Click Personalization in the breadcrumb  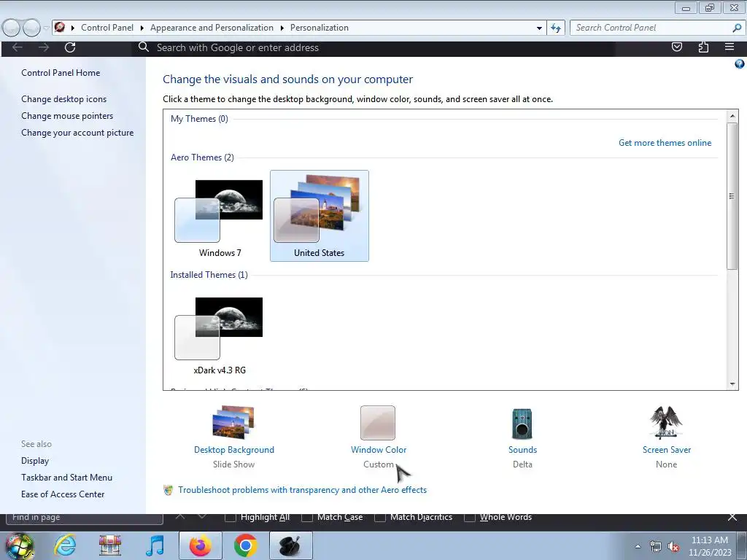(x=320, y=28)
